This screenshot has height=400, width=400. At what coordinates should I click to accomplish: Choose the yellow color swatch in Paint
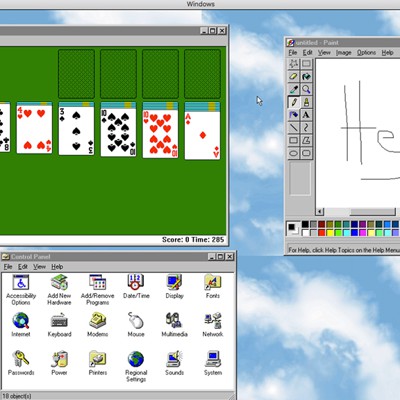click(330, 232)
